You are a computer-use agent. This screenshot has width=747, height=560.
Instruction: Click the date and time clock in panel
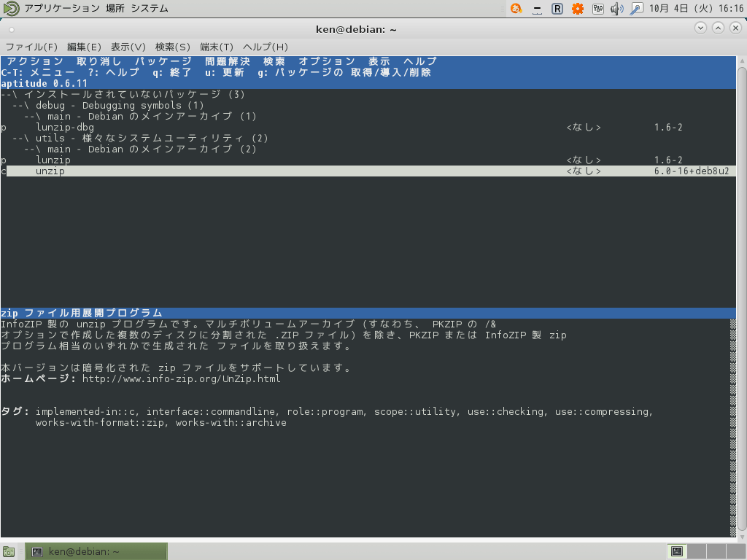(696, 9)
